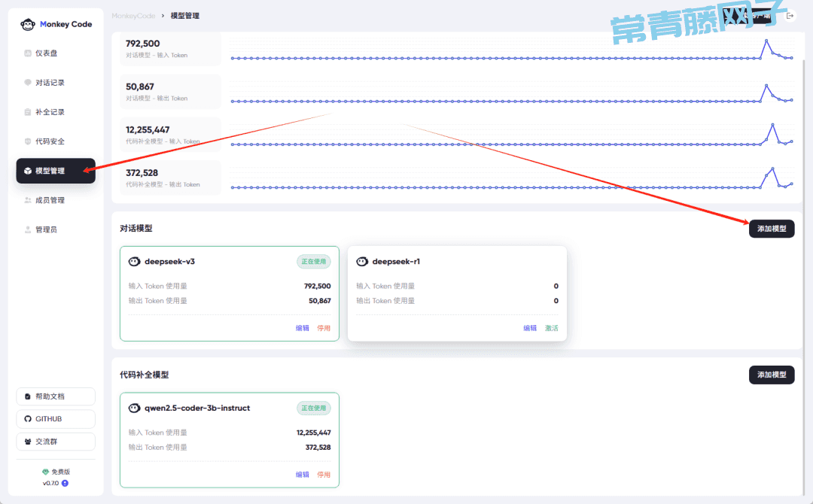Open the 帮助文档 help link

pyautogui.click(x=56, y=396)
